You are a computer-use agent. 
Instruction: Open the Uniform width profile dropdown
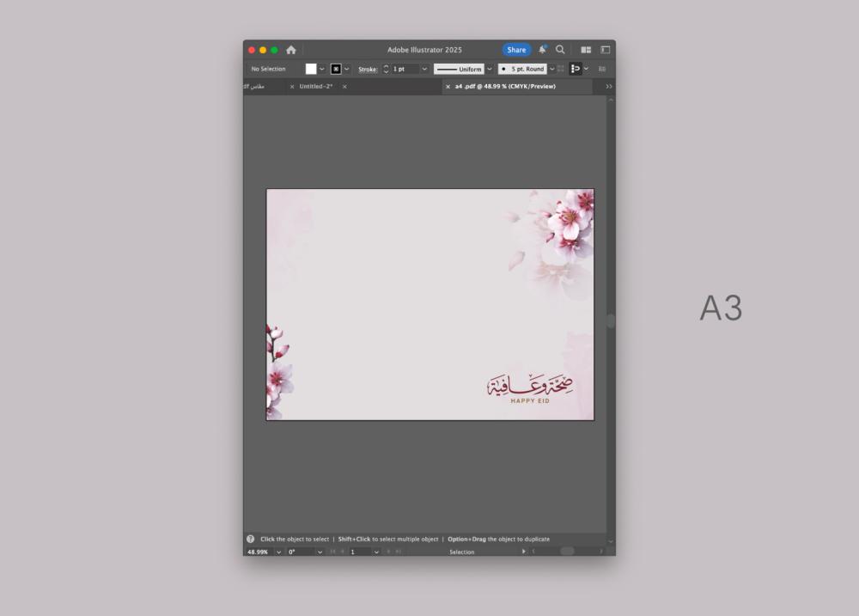coord(490,69)
